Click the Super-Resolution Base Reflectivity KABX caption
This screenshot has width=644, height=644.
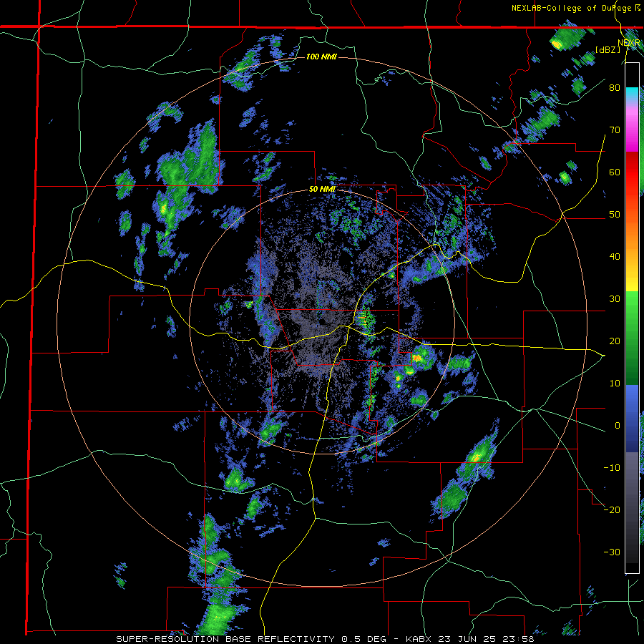coord(325,639)
